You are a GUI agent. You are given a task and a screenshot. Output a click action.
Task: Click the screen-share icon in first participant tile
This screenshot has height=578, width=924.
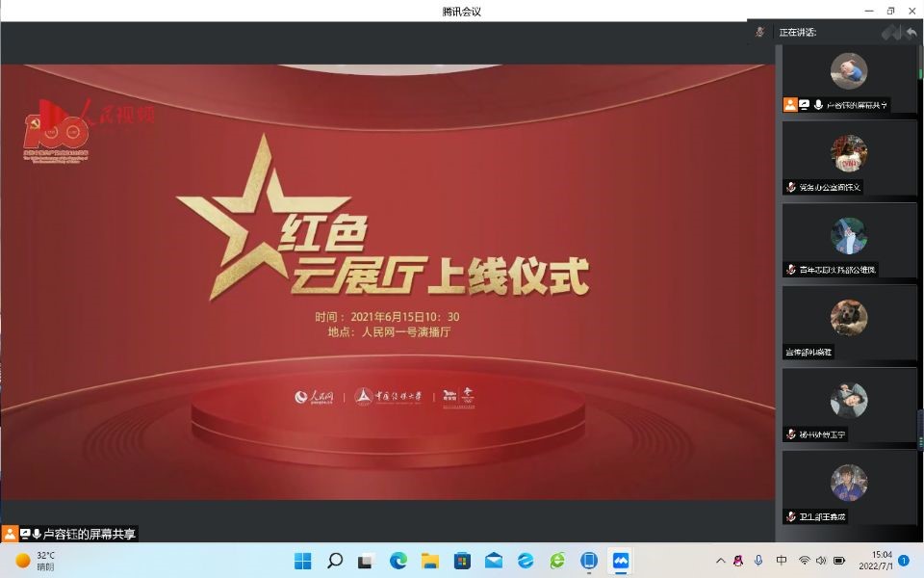pos(804,105)
